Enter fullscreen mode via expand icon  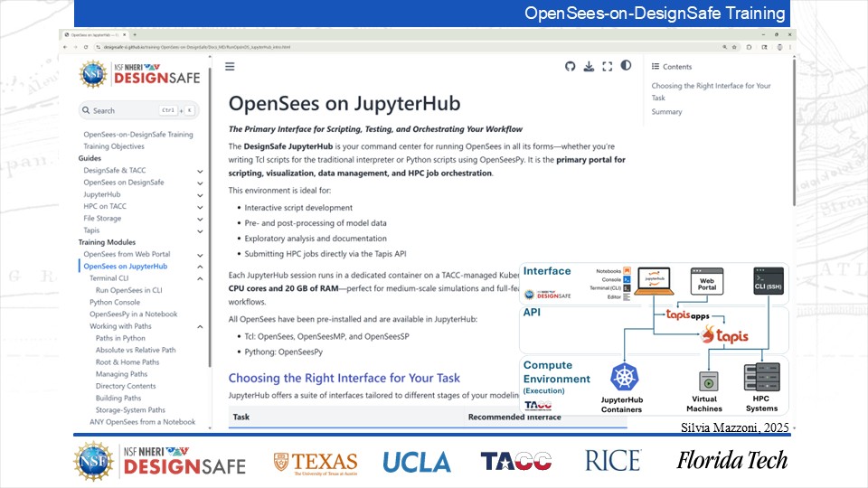(607, 66)
